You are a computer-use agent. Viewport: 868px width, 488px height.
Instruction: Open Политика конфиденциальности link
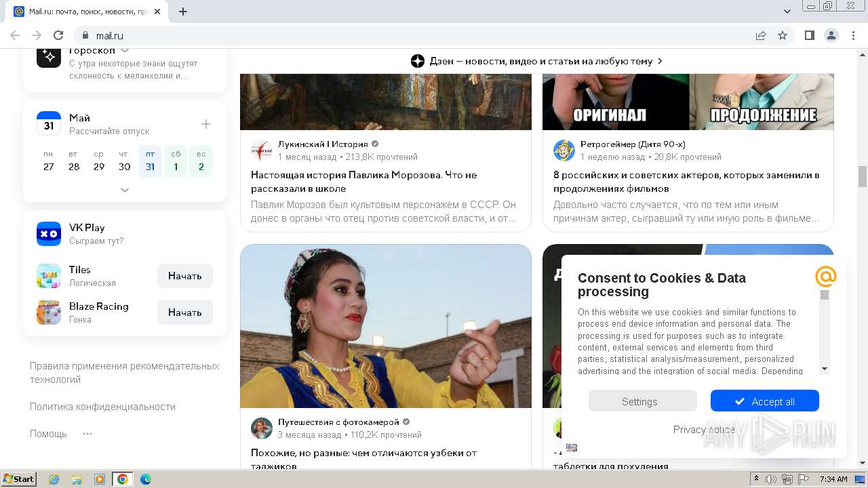point(102,407)
